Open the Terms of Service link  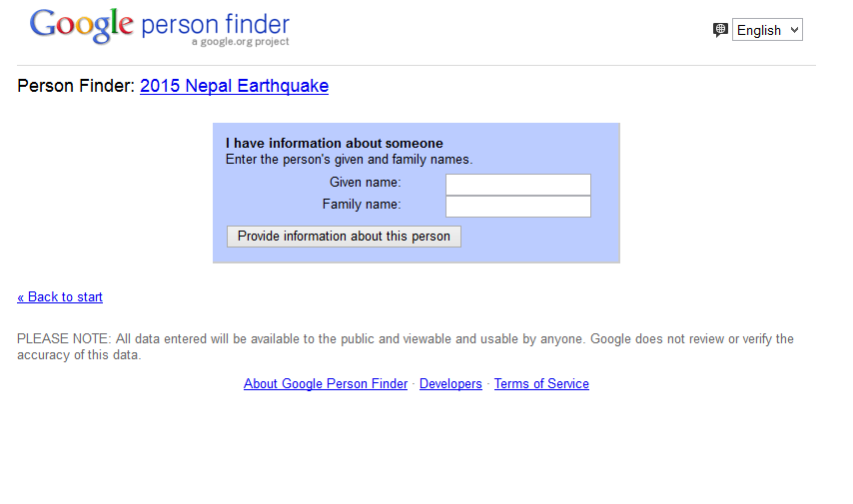[541, 384]
